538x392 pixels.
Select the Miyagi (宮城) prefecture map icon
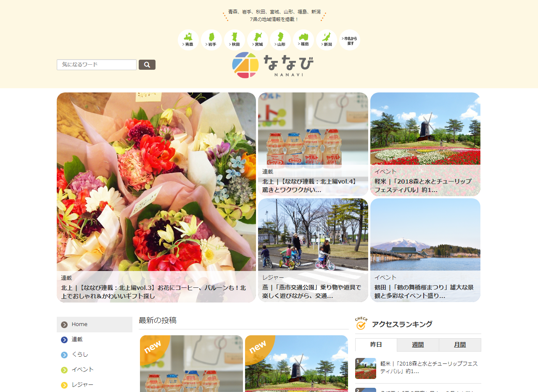257,39
